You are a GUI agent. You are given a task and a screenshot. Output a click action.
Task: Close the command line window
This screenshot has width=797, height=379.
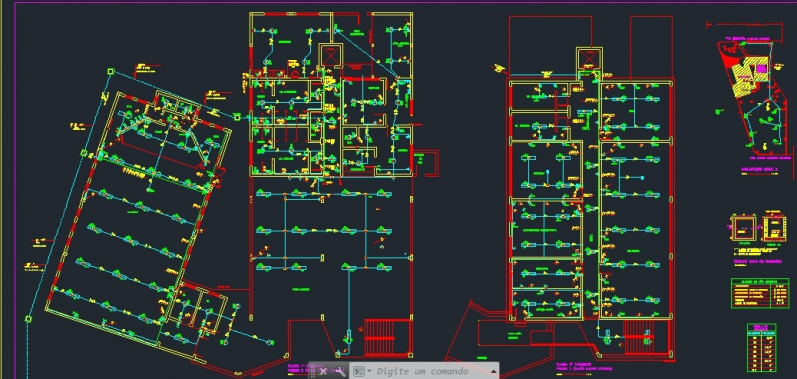pos(323,371)
